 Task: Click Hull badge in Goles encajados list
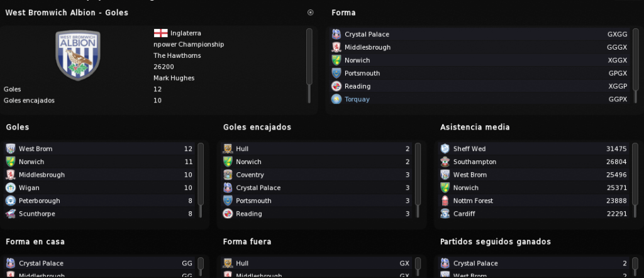point(228,148)
